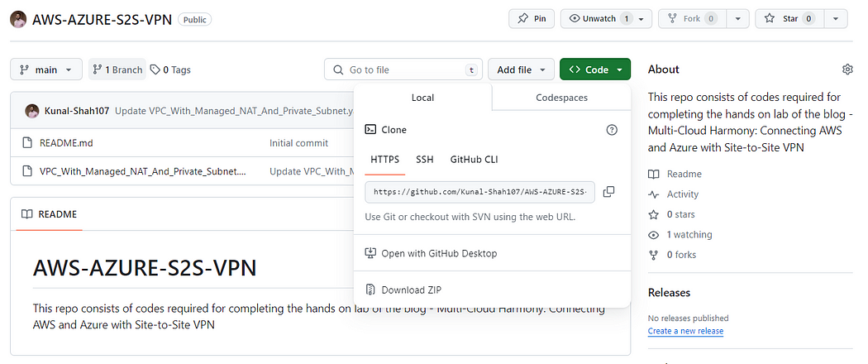Open the main branch selector
Screen dimensions: 868x364
click(46, 69)
